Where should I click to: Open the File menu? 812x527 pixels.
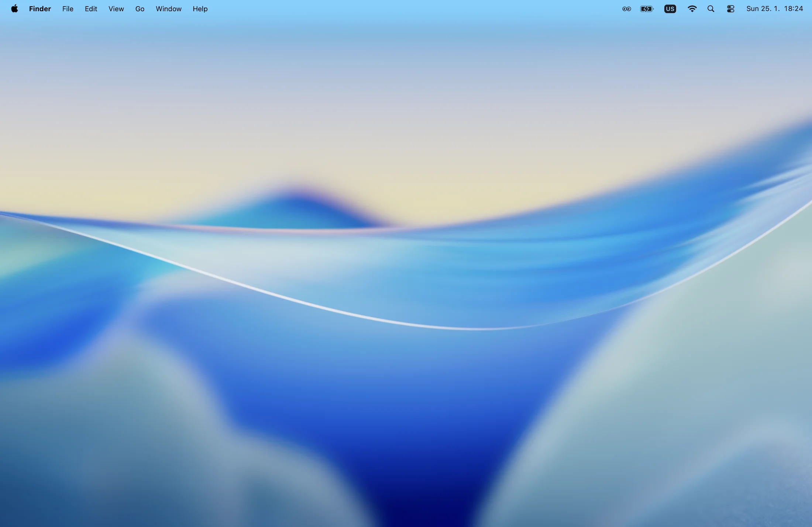click(x=68, y=9)
